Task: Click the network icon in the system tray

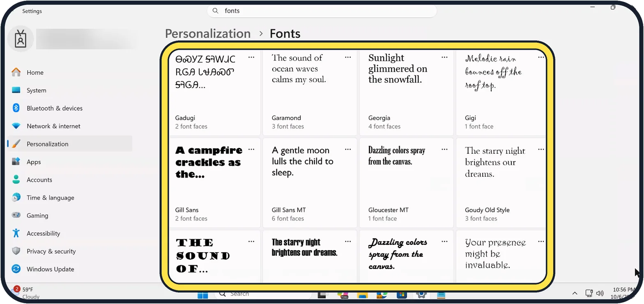Action: click(x=589, y=293)
